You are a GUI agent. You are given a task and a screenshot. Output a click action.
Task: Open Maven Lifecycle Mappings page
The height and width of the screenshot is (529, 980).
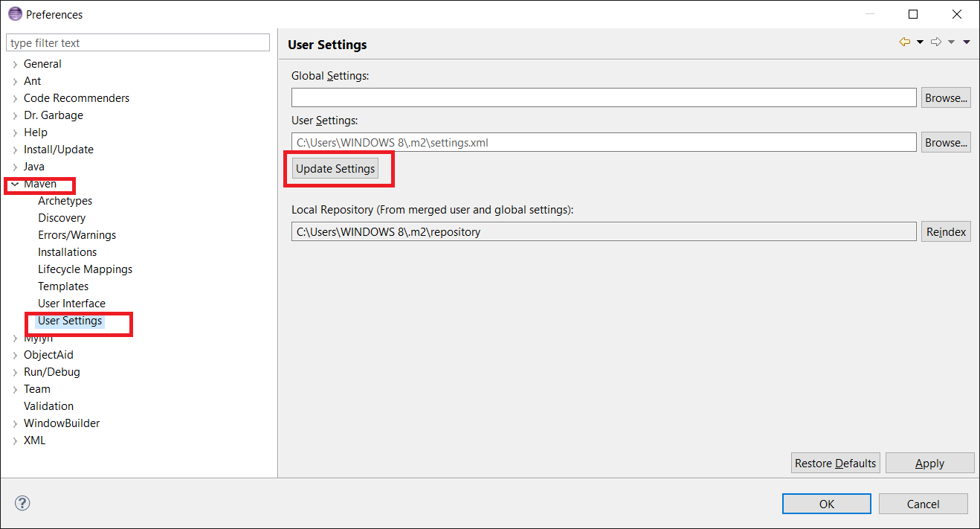click(x=86, y=269)
